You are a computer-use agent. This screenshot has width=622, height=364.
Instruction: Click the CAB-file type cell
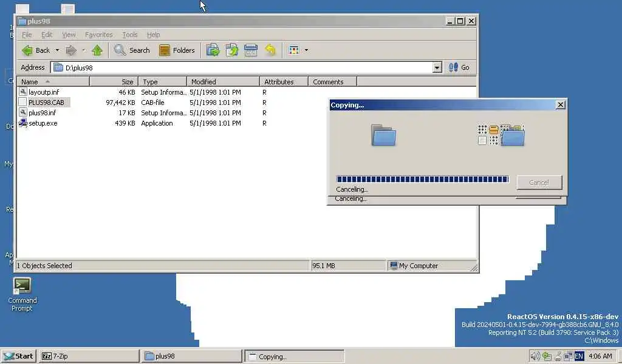[152, 102]
